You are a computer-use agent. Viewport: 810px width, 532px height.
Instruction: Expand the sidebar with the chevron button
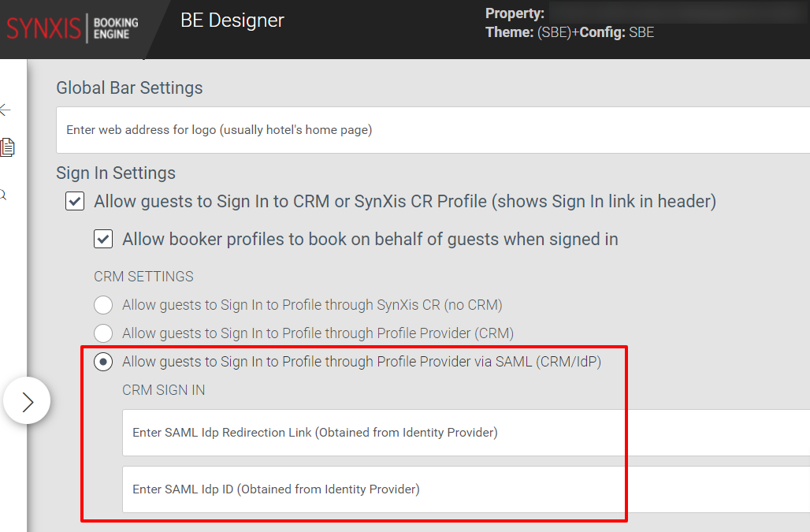click(x=27, y=401)
